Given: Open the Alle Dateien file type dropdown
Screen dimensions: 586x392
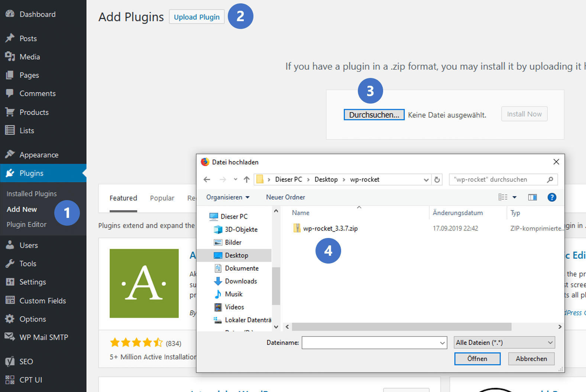Looking at the screenshot, I should coord(504,342).
